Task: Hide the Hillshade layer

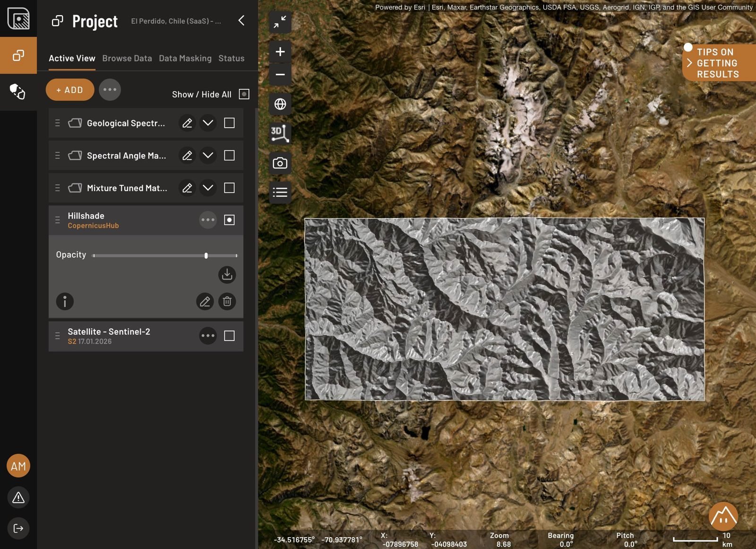Action: point(229,220)
